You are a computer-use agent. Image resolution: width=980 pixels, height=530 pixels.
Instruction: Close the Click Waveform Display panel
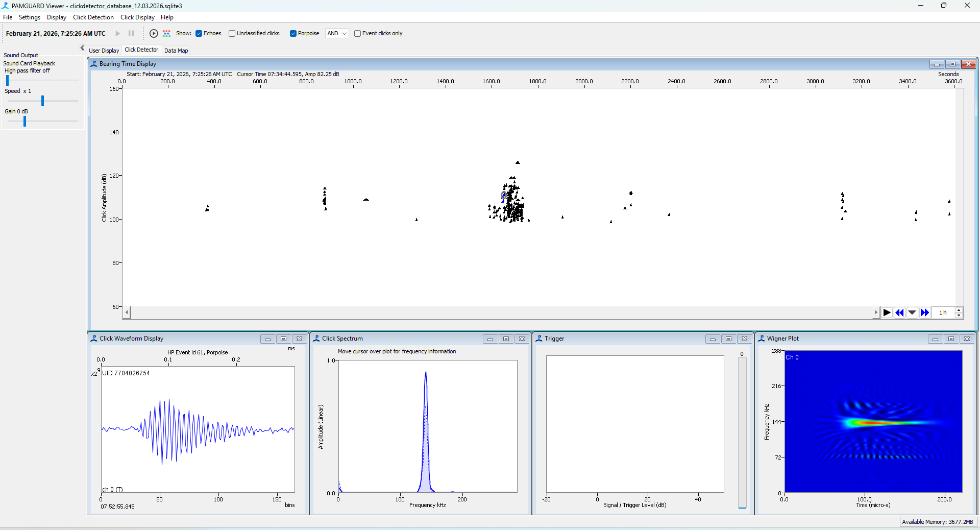pyautogui.click(x=299, y=339)
